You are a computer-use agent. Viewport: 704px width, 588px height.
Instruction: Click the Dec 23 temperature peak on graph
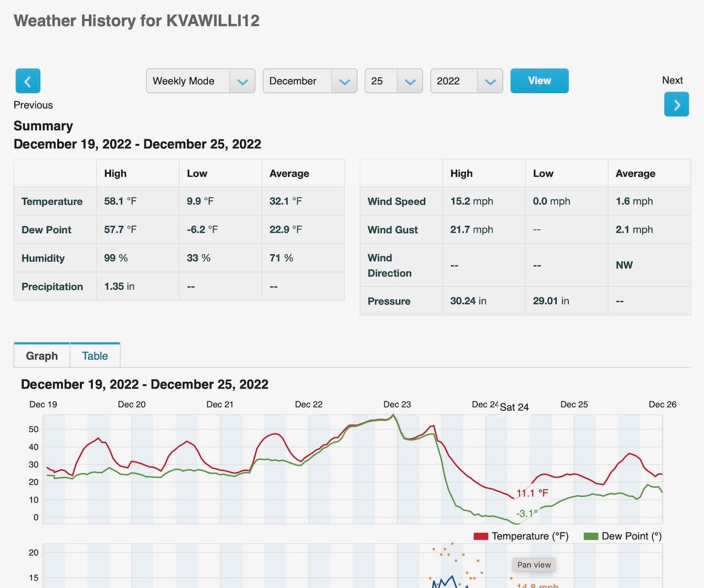tap(393, 415)
